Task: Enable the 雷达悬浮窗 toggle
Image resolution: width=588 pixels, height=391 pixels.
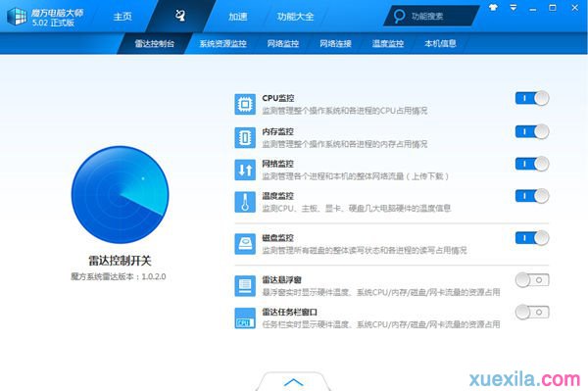Action: pyautogui.click(x=532, y=280)
